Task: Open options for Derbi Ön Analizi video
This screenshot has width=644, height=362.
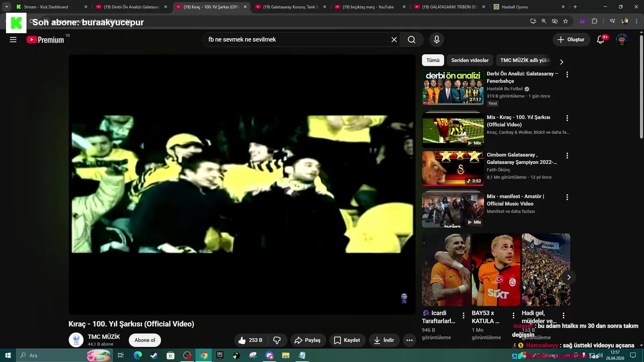Action: 567,74
